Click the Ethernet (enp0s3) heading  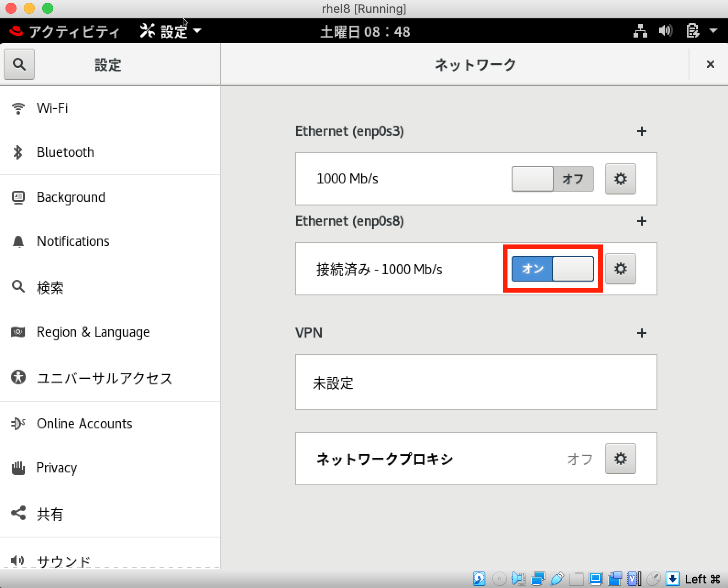350,131
